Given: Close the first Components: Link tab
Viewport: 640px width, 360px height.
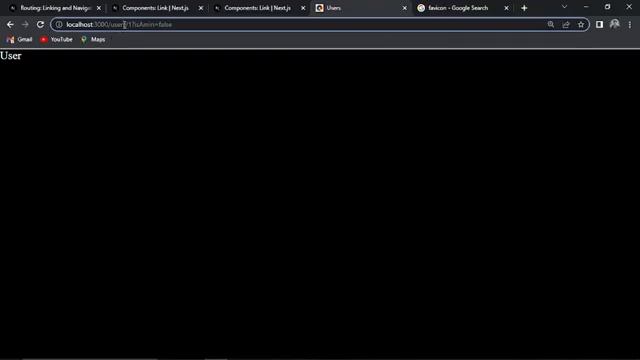Looking at the screenshot, I should coord(201,8).
